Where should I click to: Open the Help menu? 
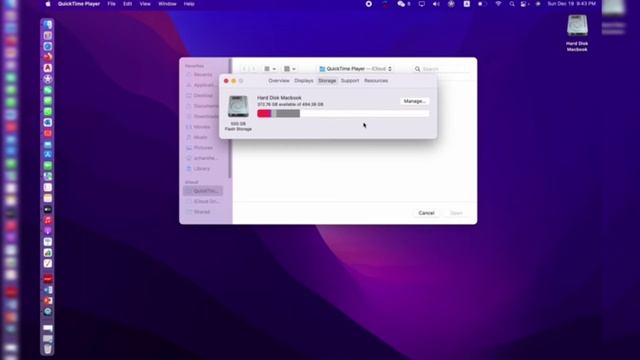coord(189,4)
